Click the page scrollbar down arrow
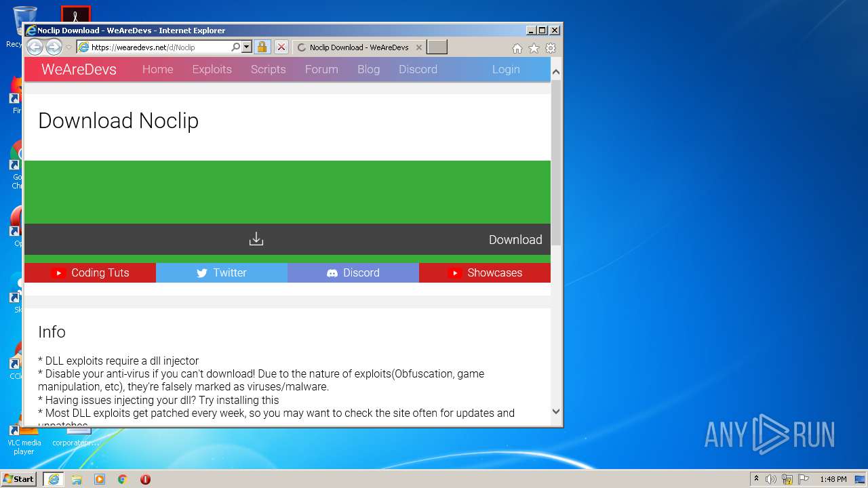This screenshot has height=488, width=868. pyautogui.click(x=556, y=411)
